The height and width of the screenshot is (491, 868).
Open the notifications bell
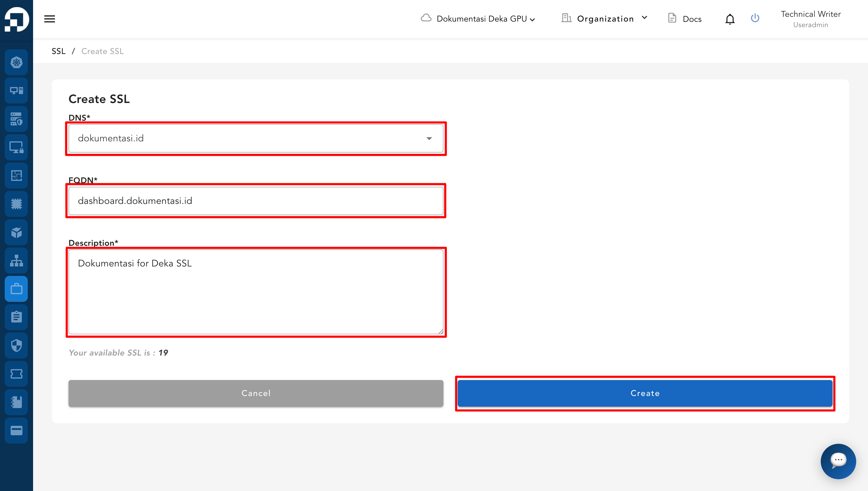click(x=730, y=19)
